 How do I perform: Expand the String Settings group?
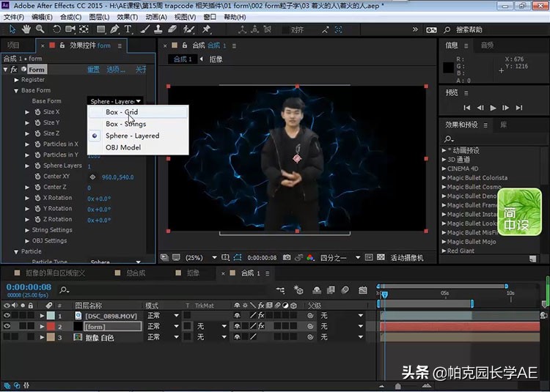coord(27,230)
